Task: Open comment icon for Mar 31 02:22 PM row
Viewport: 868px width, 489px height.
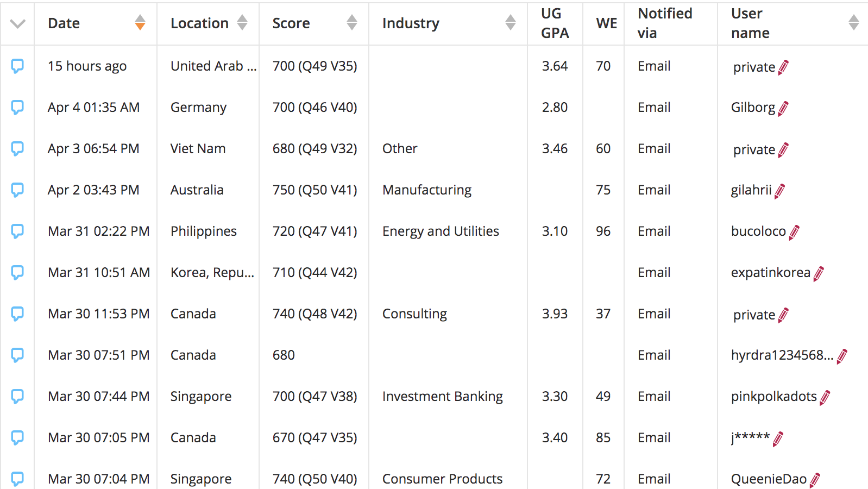Action: coord(17,231)
